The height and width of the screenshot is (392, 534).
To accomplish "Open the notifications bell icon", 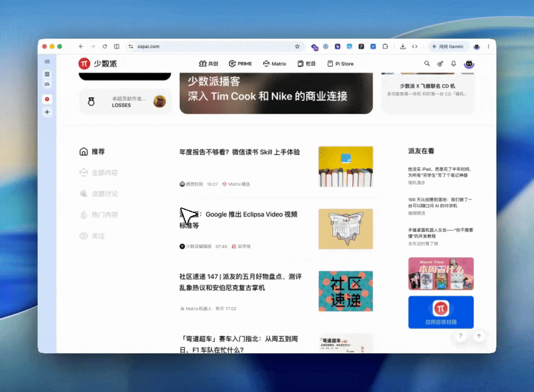I will [x=453, y=64].
